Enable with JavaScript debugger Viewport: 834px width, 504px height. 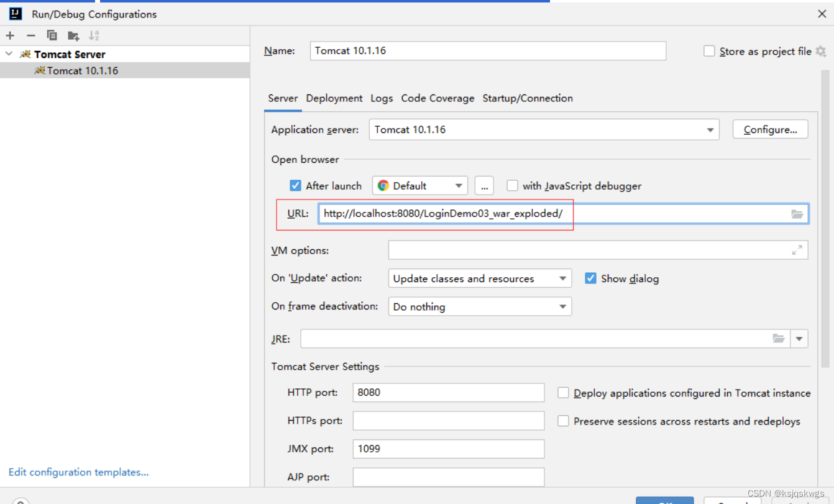(x=512, y=185)
